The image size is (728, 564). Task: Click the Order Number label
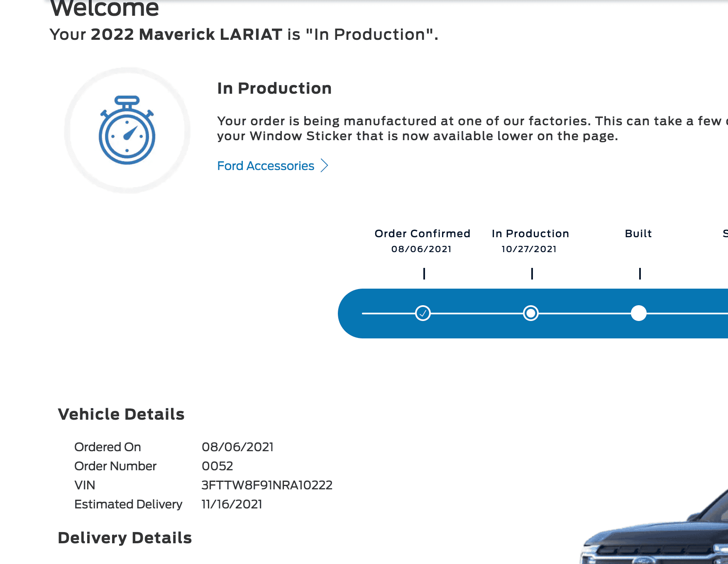pos(115,466)
